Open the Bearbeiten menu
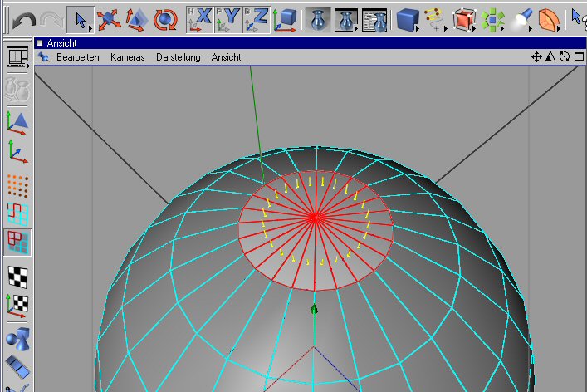The image size is (587, 392). tap(78, 57)
